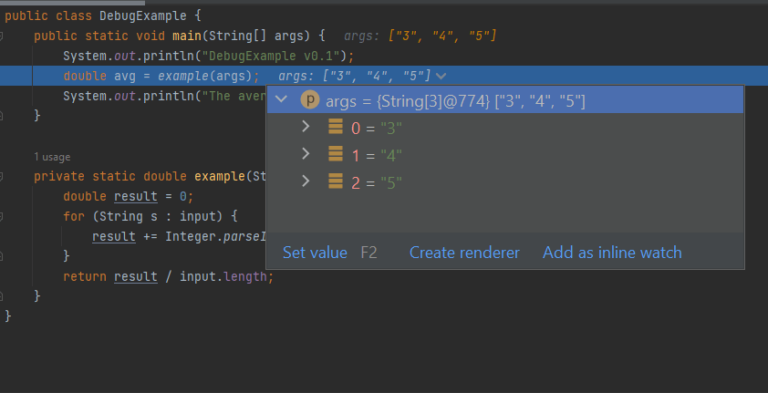Click the fold marker beside the main method
Viewport: 768px width, 393px height.
coord(1,36)
